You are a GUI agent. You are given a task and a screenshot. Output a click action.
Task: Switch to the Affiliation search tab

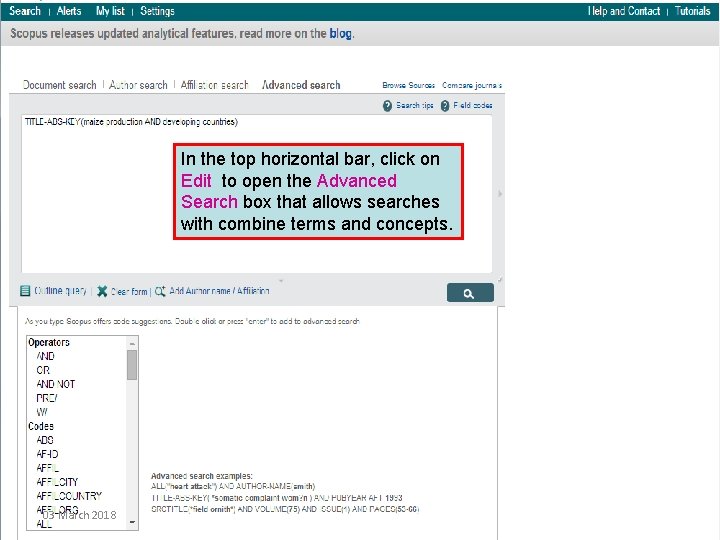(x=214, y=85)
